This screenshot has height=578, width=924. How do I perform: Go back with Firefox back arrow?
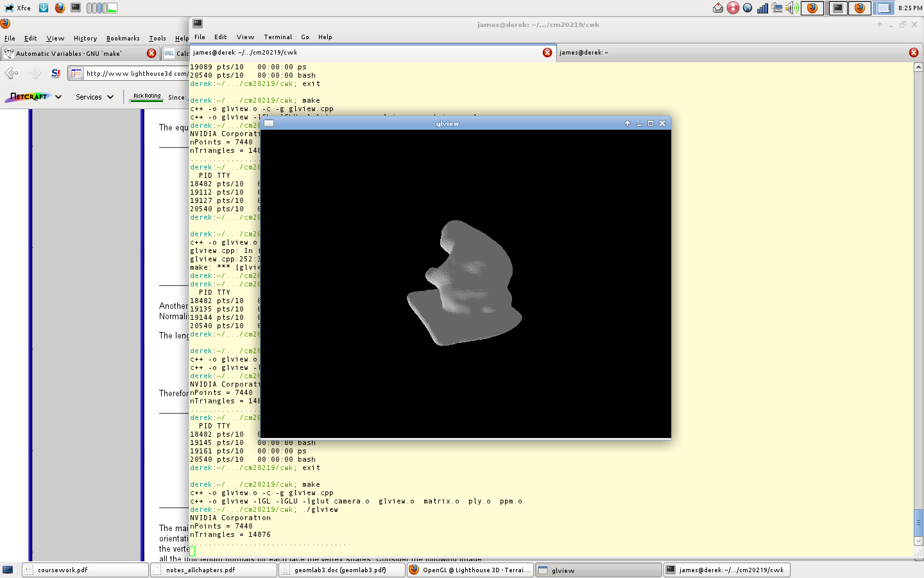(12, 73)
